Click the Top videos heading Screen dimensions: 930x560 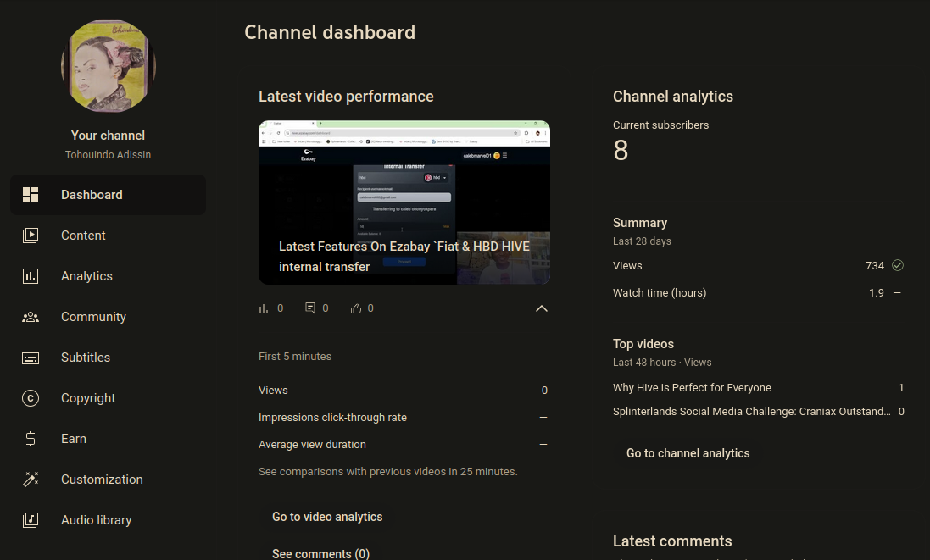643,344
